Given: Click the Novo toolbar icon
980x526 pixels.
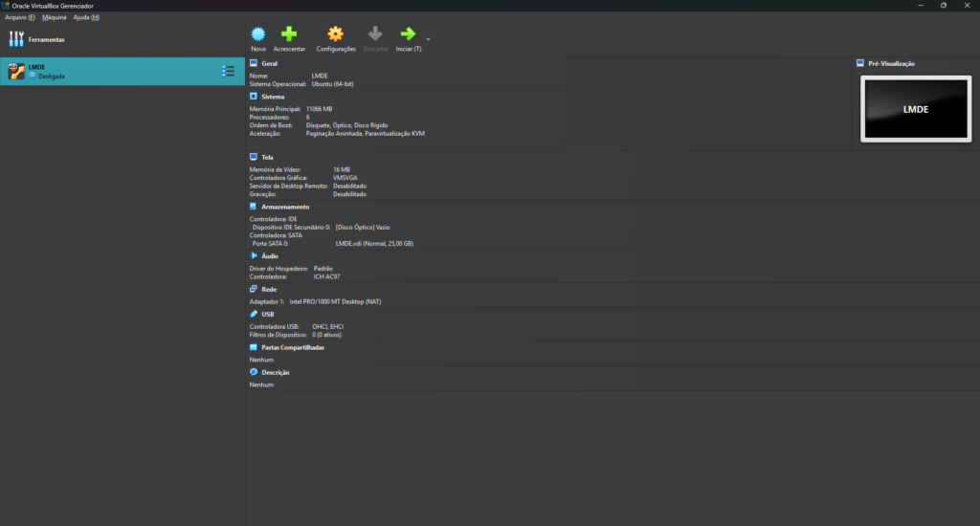Looking at the screenshot, I should click(258, 34).
